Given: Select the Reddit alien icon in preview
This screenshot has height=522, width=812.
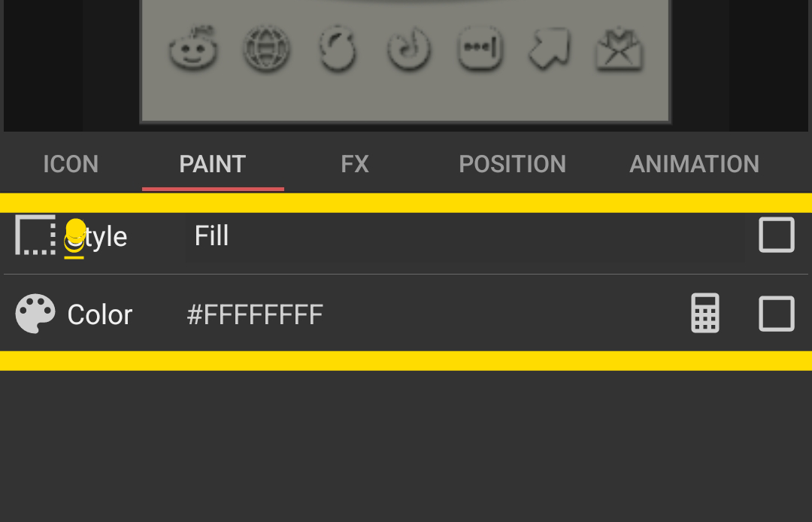Looking at the screenshot, I should coord(193,47).
